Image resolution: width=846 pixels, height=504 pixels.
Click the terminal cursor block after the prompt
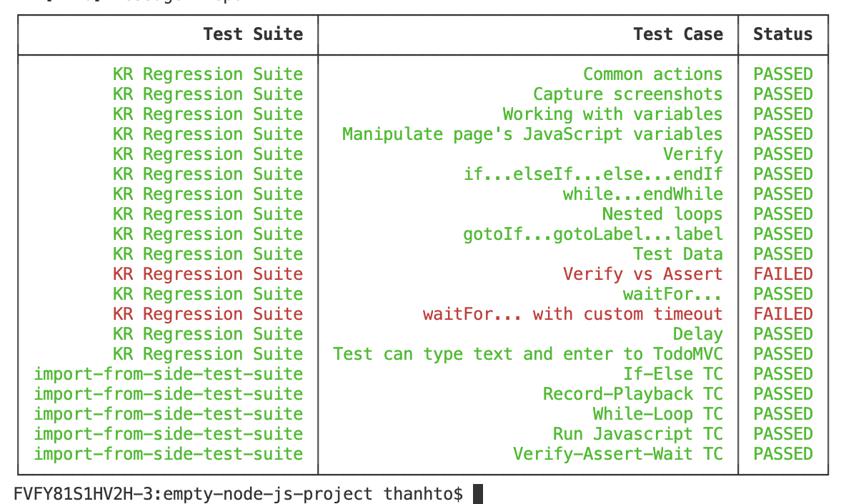coord(478,494)
